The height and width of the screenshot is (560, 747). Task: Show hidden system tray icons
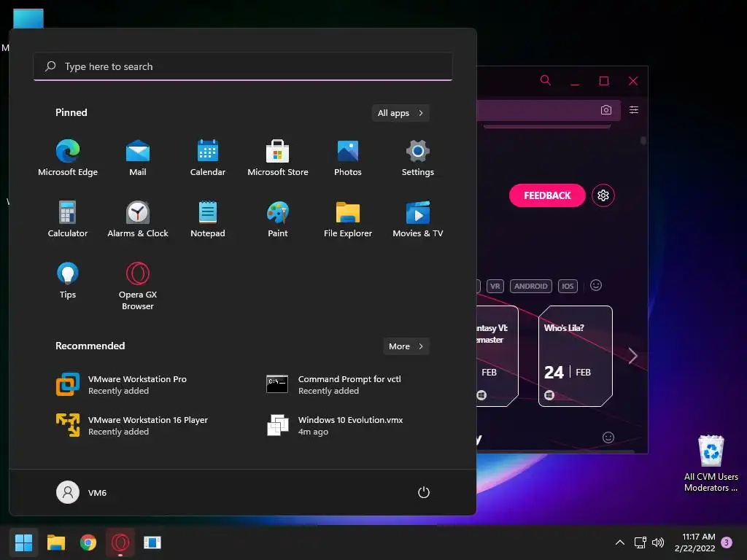tap(620, 542)
